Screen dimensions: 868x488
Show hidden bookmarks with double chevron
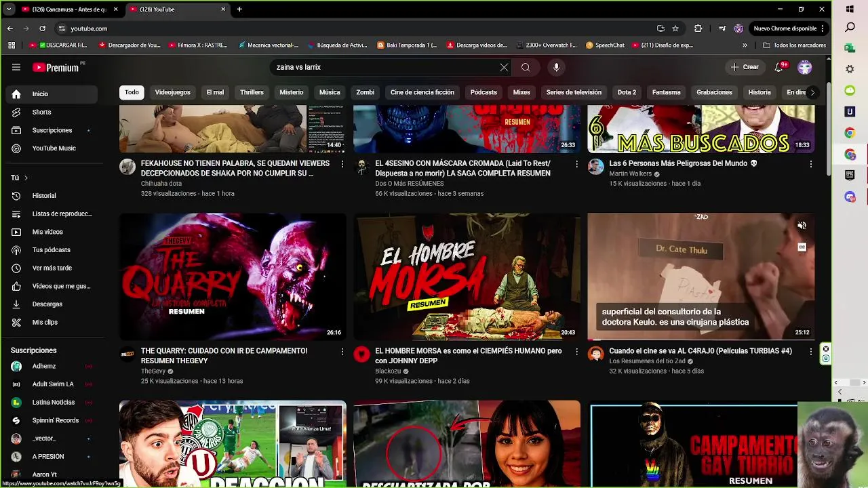(745, 45)
